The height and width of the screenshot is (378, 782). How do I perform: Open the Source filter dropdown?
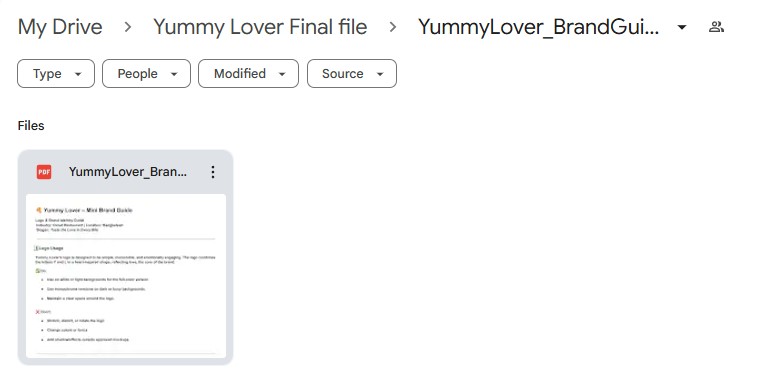352,74
